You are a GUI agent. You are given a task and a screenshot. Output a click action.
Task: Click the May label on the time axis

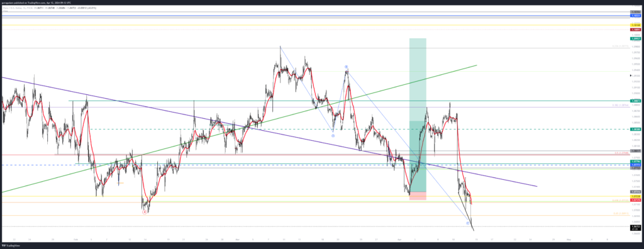[569, 239]
